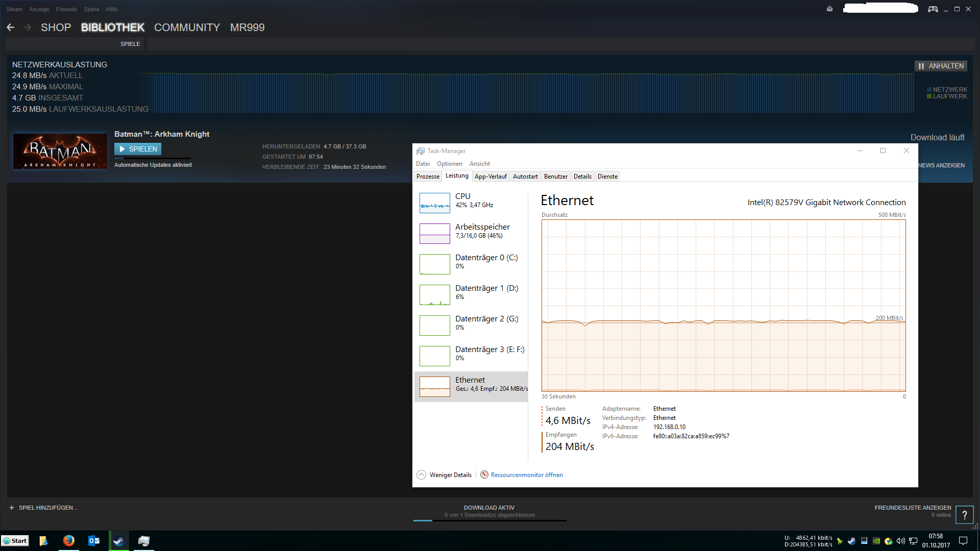Click the Task-Manager taskbar icon
Viewport: 980px width, 551px height.
tap(144, 541)
